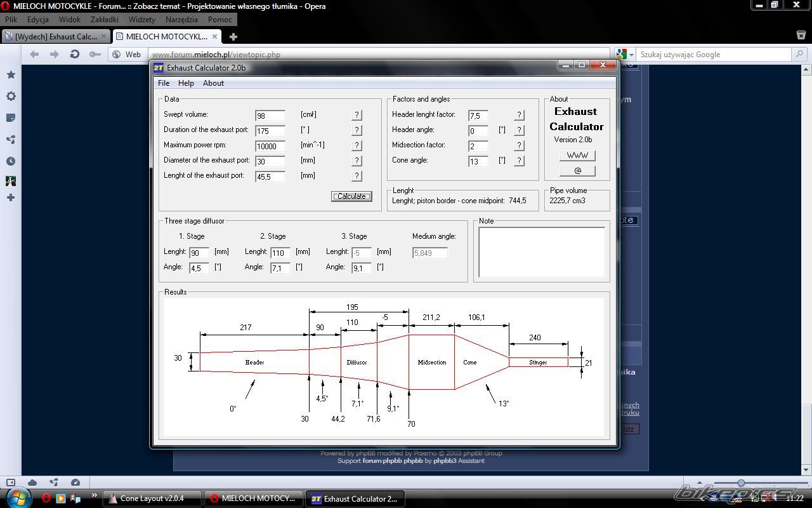The height and width of the screenshot is (508, 812).
Task: Reload the current forum page
Action: [x=75, y=55]
